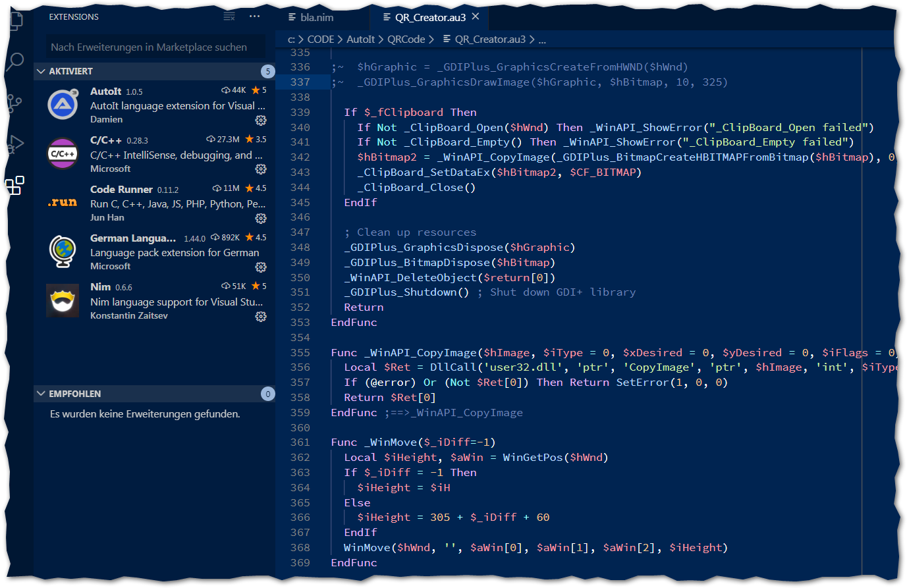Click the manage gear for C/C++ extension
The height and width of the screenshot is (588, 907).
(261, 169)
